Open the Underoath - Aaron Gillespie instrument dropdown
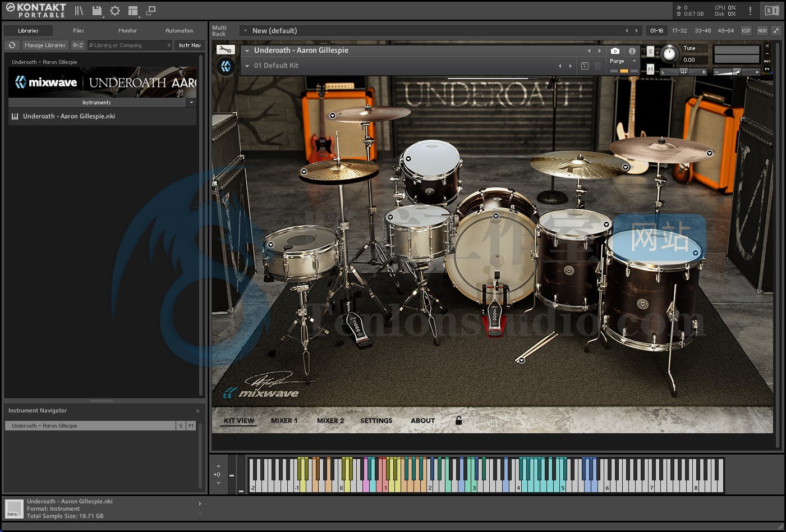Viewport: 786px width, 532px height. 247,51
